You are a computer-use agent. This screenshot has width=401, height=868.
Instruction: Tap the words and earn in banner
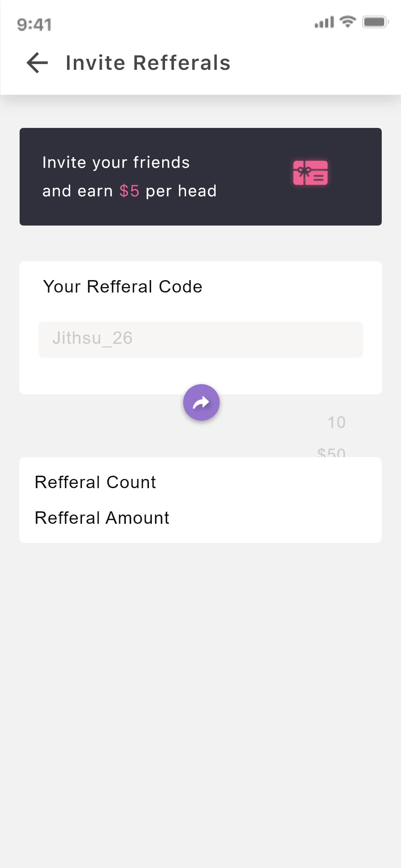[77, 191]
